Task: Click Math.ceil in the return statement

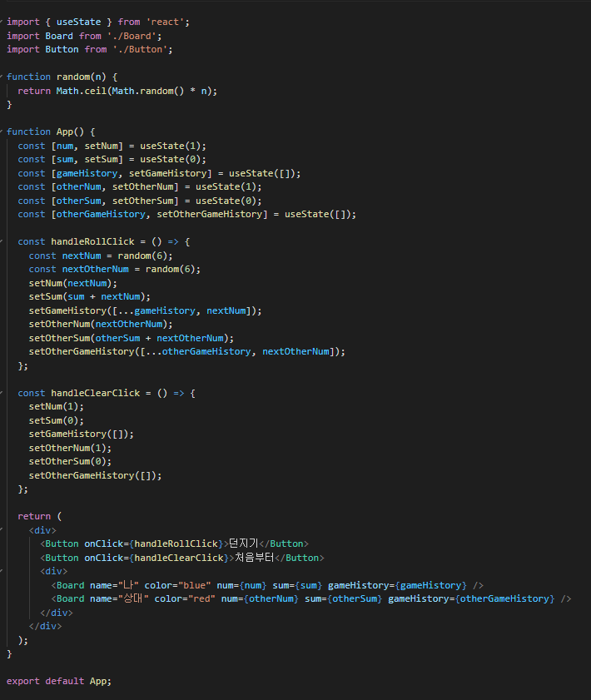Action: click(82, 91)
